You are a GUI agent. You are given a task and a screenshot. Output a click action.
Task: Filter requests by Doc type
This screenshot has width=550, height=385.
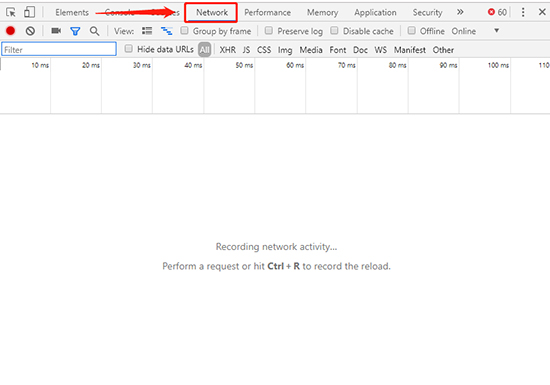(360, 50)
